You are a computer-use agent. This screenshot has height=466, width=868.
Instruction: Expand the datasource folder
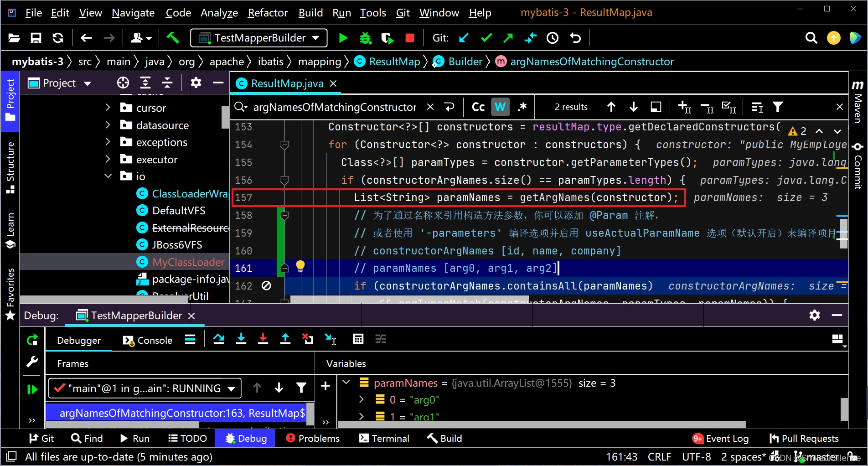click(108, 125)
